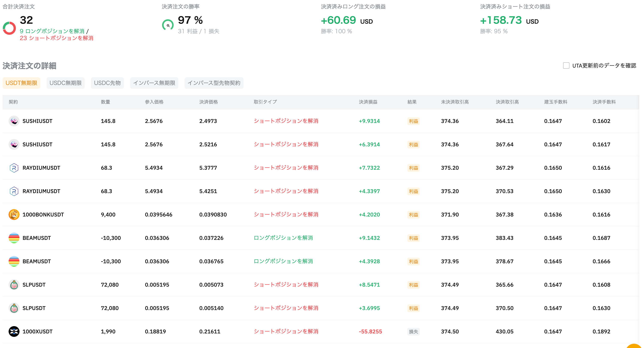Click the 1000XUSDT coin icon

[x=14, y=331]
